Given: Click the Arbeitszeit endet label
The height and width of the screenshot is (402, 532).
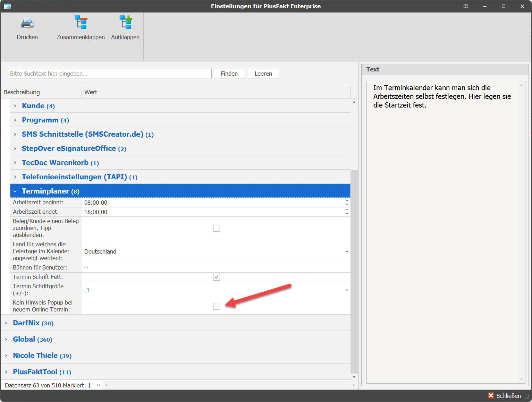Looking at the screenshot, I should tap(36, 212).
